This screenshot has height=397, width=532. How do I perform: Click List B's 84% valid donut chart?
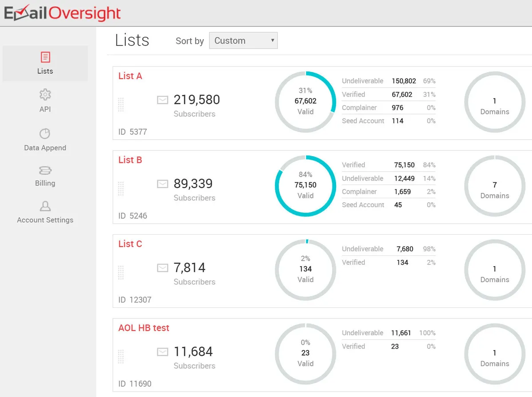point(305,185)
